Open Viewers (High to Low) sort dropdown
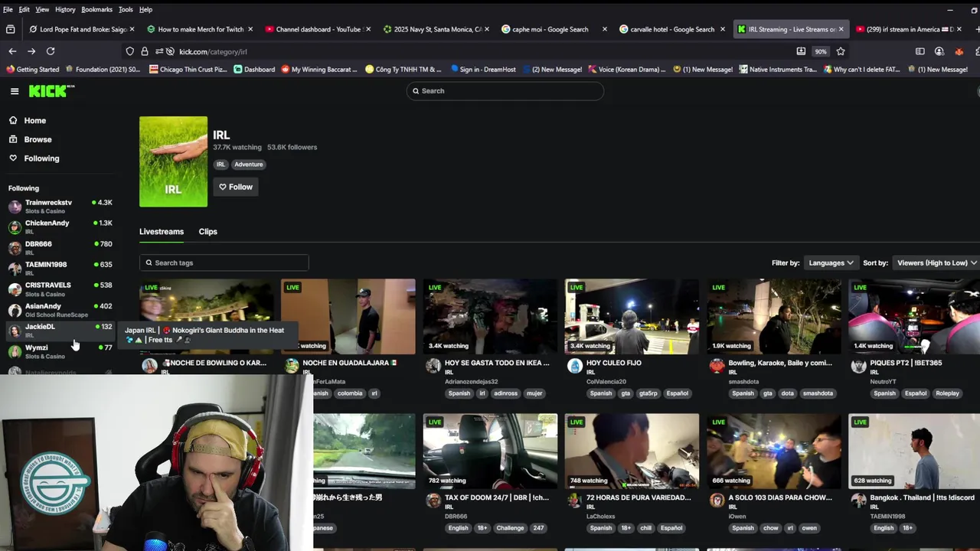The width and height of the screenshot is (980, 551). 936,262
